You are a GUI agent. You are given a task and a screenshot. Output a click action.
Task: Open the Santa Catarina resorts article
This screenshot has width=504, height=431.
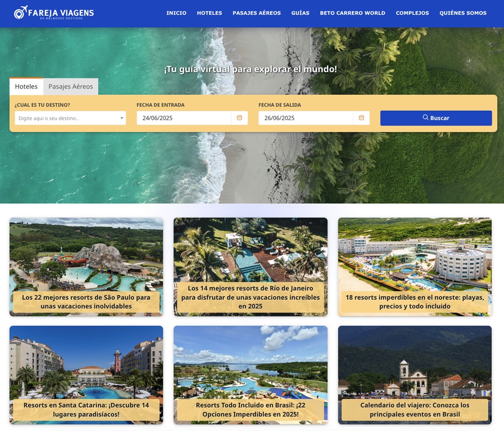point(86,375)
